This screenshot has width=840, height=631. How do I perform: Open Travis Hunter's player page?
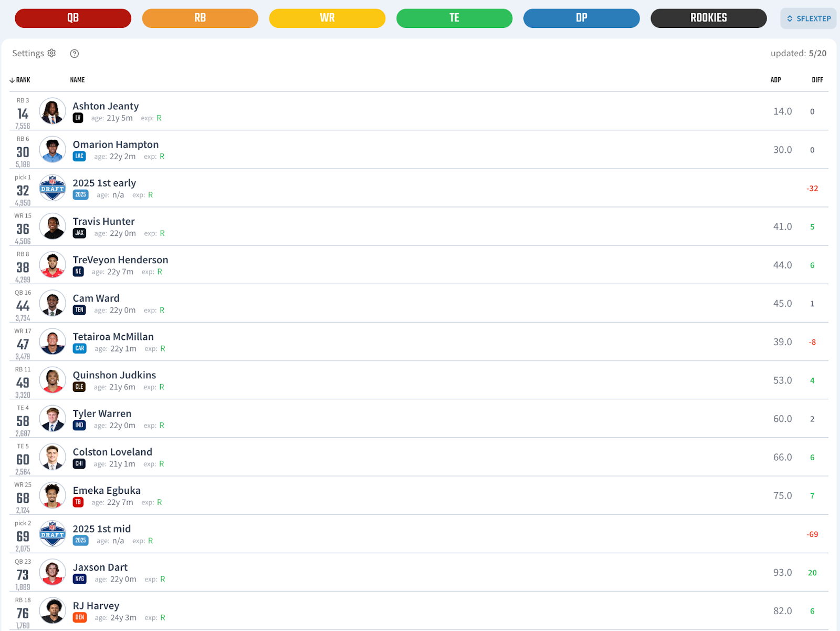pos(103,221)
